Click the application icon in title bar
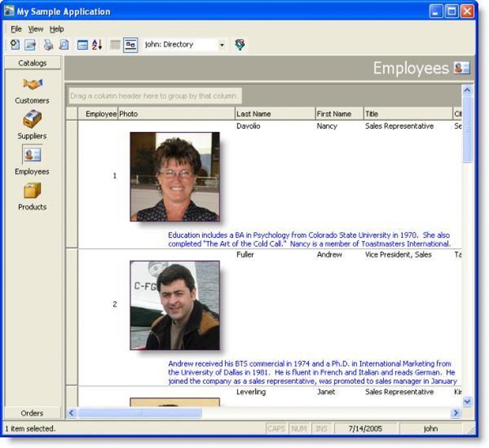Viewport: 489px width, 448px height. (9, 11)
